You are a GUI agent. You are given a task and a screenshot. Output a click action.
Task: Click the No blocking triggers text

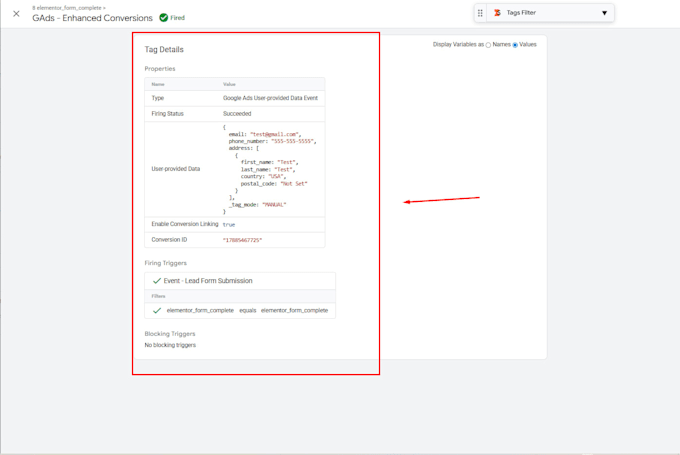[170, 345]
